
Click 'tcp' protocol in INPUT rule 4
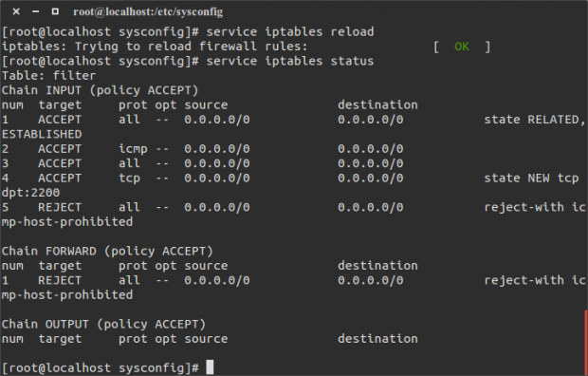coord(129,179)
